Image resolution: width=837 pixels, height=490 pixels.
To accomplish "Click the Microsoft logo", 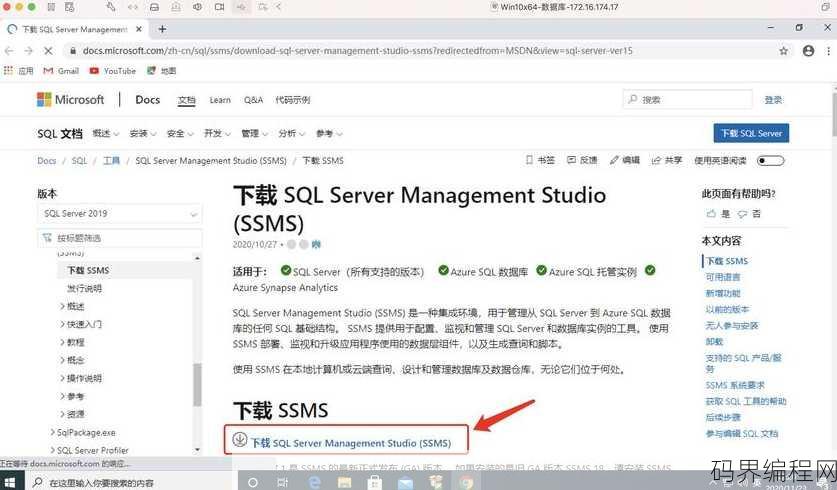I will tap(70, 99).
